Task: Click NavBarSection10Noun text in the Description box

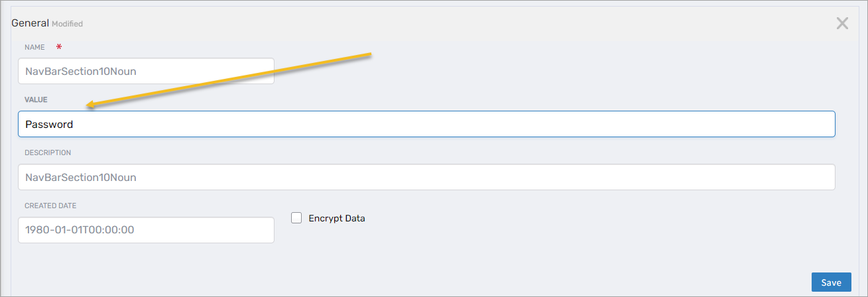Action: point(80,177)
